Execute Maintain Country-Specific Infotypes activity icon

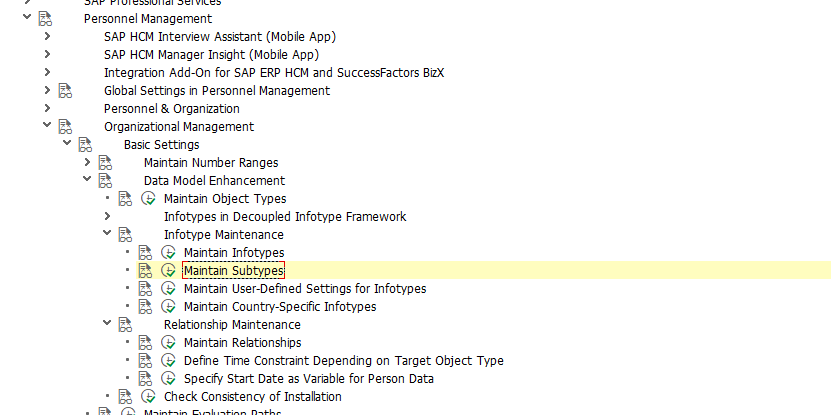(x=169, y=307)
